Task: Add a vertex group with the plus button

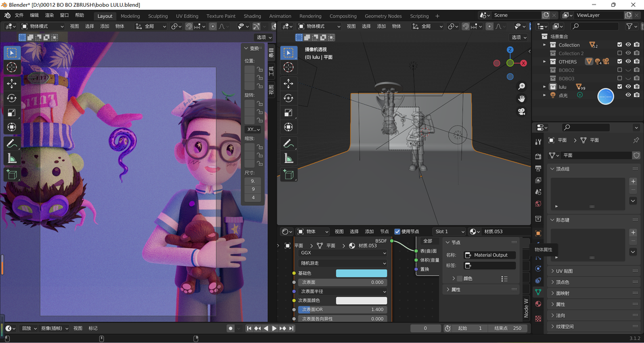Action: tap(633, 181)
